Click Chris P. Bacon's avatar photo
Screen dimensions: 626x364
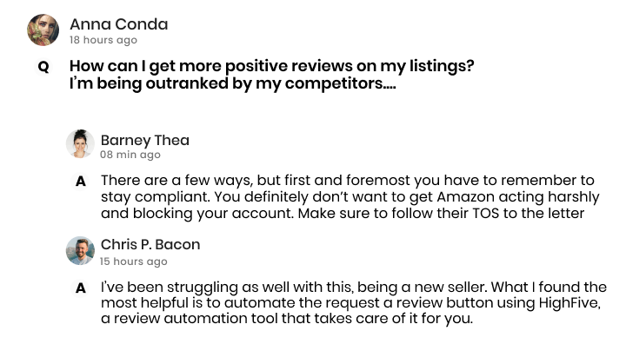click(80, 250)
